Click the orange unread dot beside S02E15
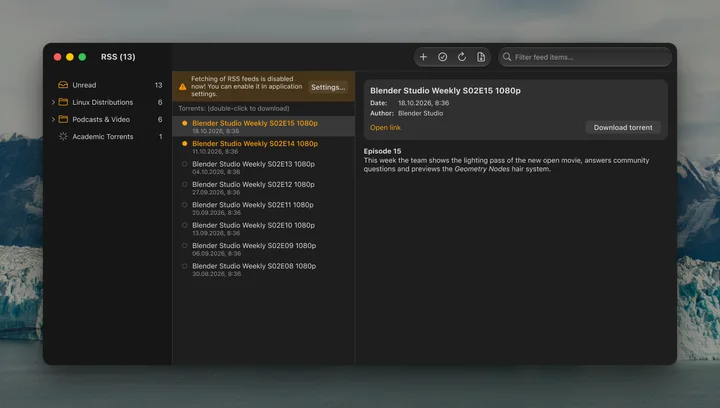The image size is (720, 408). 185,123
